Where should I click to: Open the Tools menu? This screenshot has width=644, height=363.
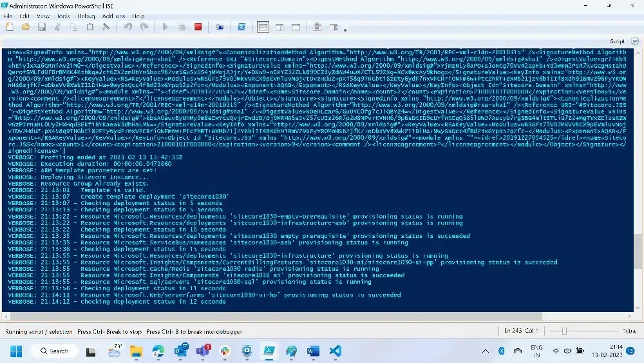(x=63, y=16)
